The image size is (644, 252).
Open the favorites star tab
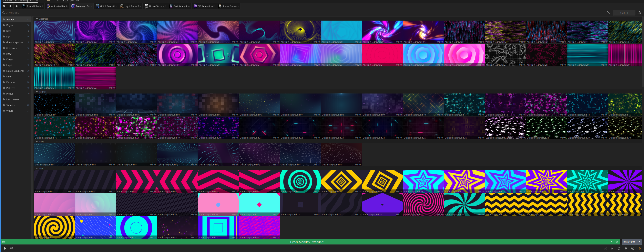pos(10,6)
